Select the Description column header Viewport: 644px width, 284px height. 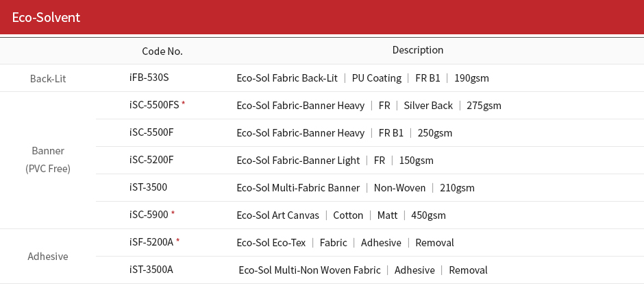[418, 49]
